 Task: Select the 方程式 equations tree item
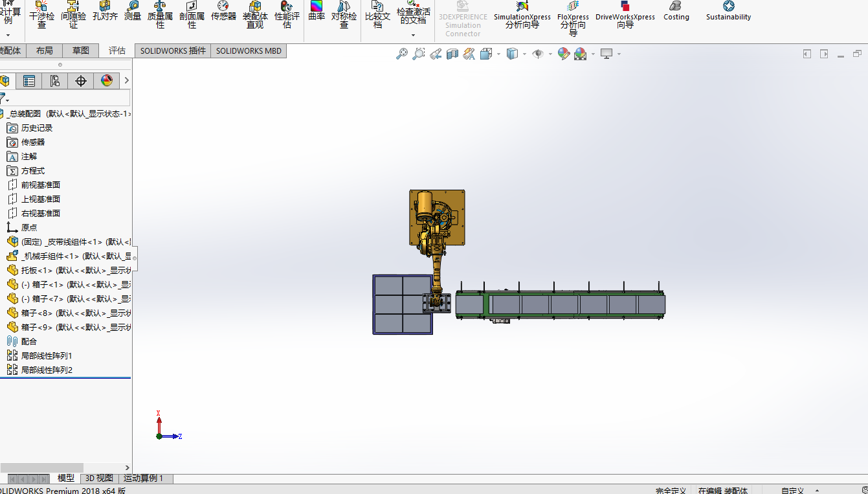(33, 171)
